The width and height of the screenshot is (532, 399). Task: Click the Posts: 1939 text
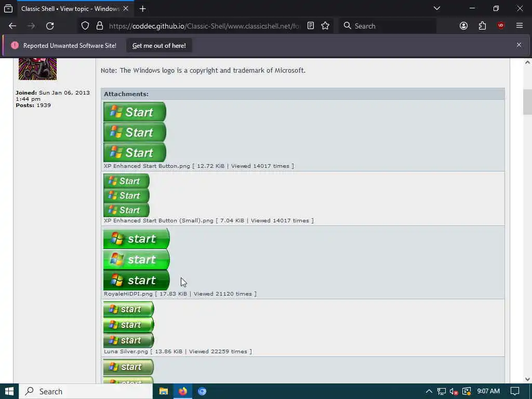point(33,105)
